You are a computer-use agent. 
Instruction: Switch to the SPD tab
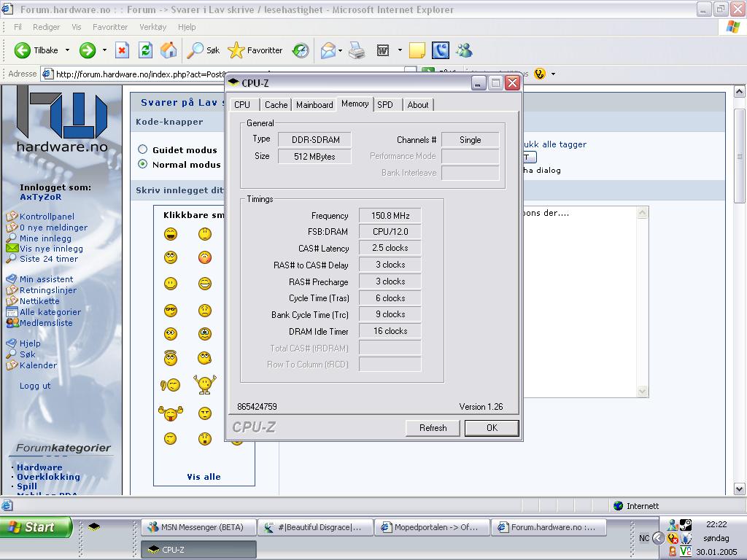tap(385, 105)
